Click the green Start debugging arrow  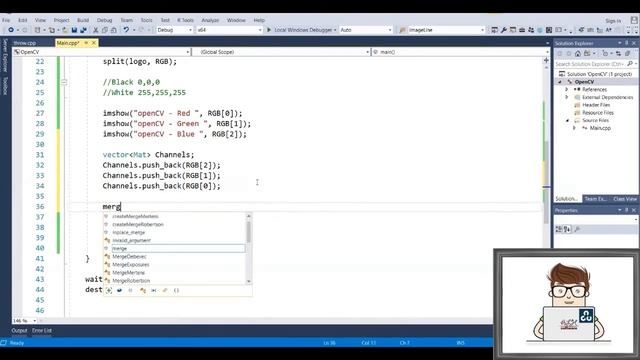[x=269, y=30]
